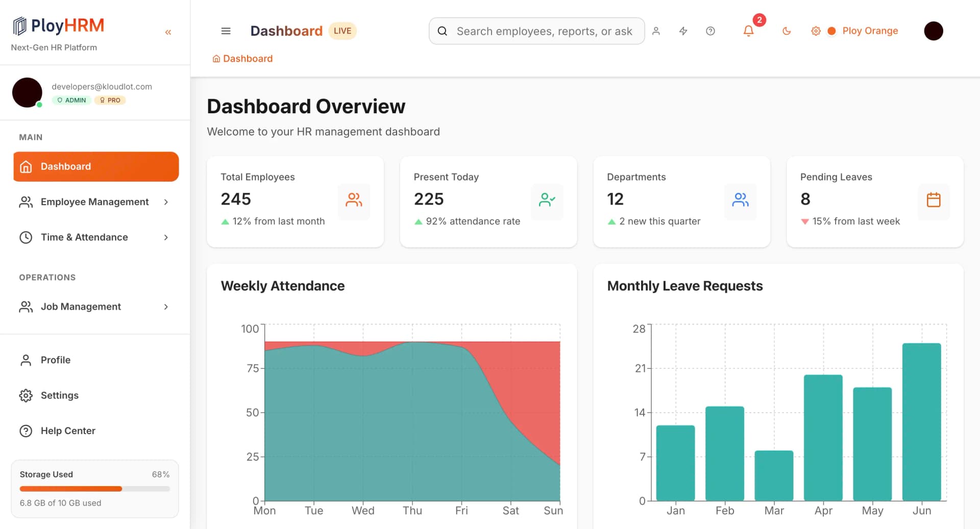Open notifications via the bell icon
This screenshot has height=529, width=980.
[748, 31]
